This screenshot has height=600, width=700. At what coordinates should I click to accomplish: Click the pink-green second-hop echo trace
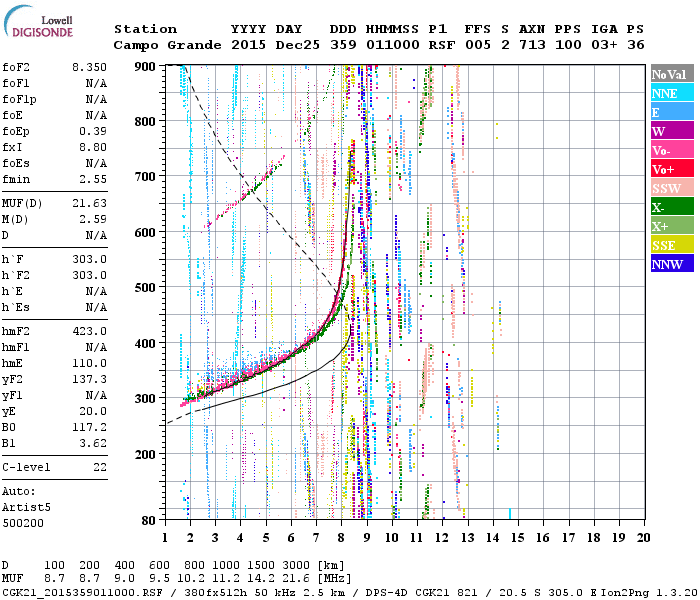pos(245,192)
